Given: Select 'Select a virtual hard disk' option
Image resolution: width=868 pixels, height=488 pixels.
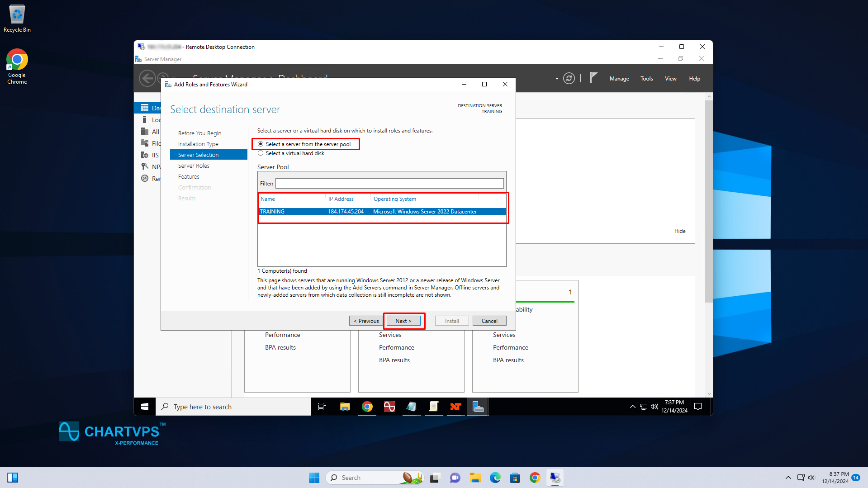Looking at the screenshot, I should (x=291, y=153).
